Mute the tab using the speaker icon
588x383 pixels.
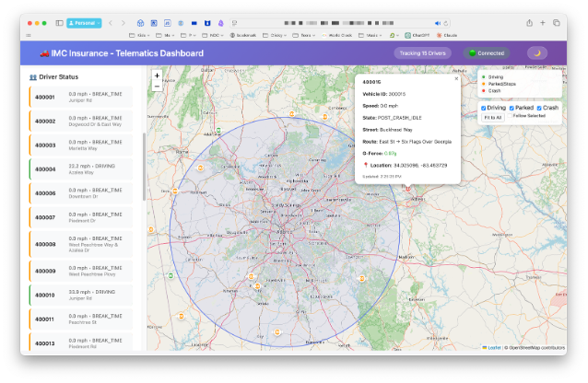[437, 23]
